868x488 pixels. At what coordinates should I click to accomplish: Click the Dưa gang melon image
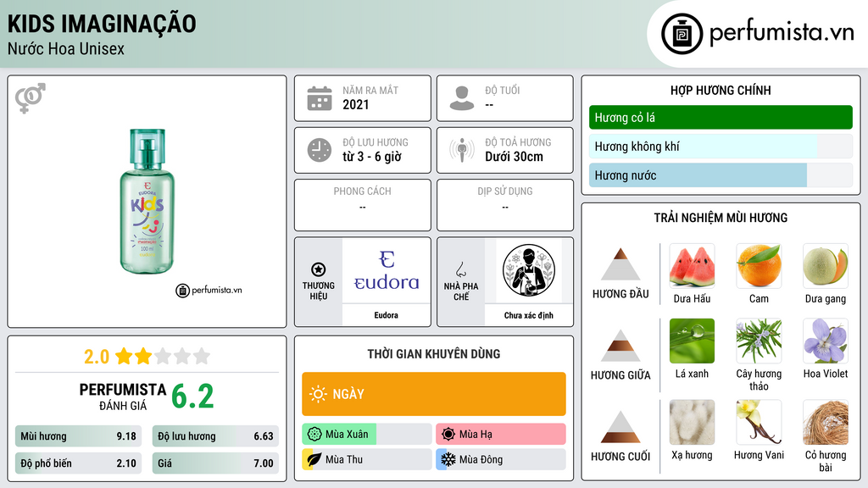coord(826,266)
